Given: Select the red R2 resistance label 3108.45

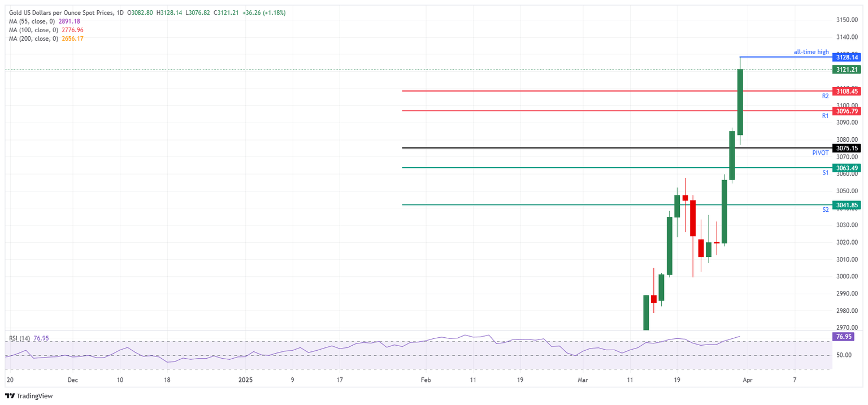Looking at the screenshot, I should tap(847, 91).
